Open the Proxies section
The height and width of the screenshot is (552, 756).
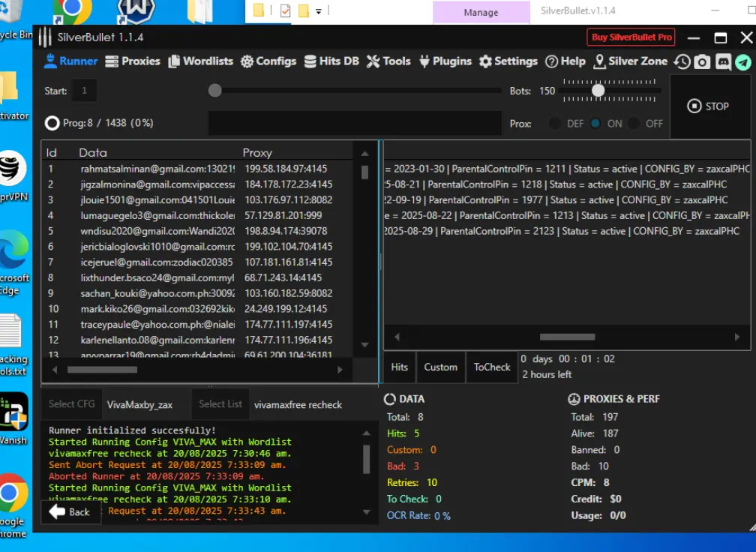(133, 61)
